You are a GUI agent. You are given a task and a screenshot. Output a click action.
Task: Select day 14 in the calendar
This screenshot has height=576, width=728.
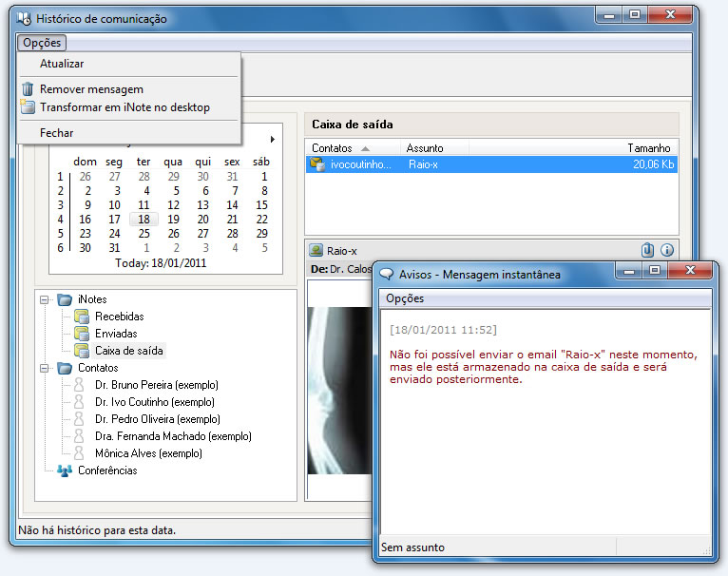point(232,205)
